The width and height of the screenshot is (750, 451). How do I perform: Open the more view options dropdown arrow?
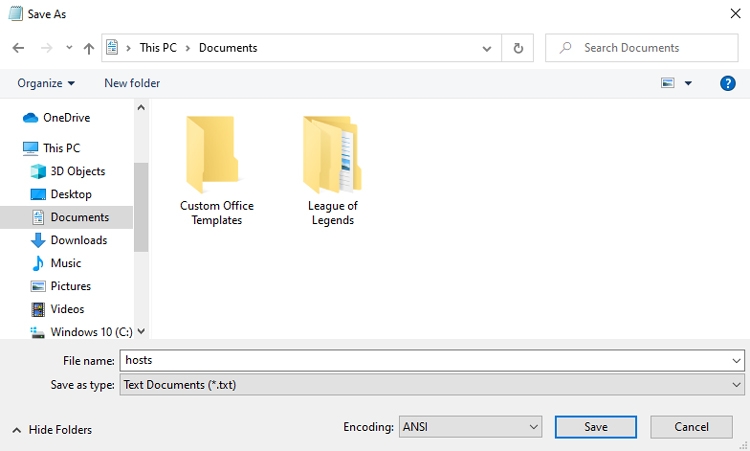point(688,83)
